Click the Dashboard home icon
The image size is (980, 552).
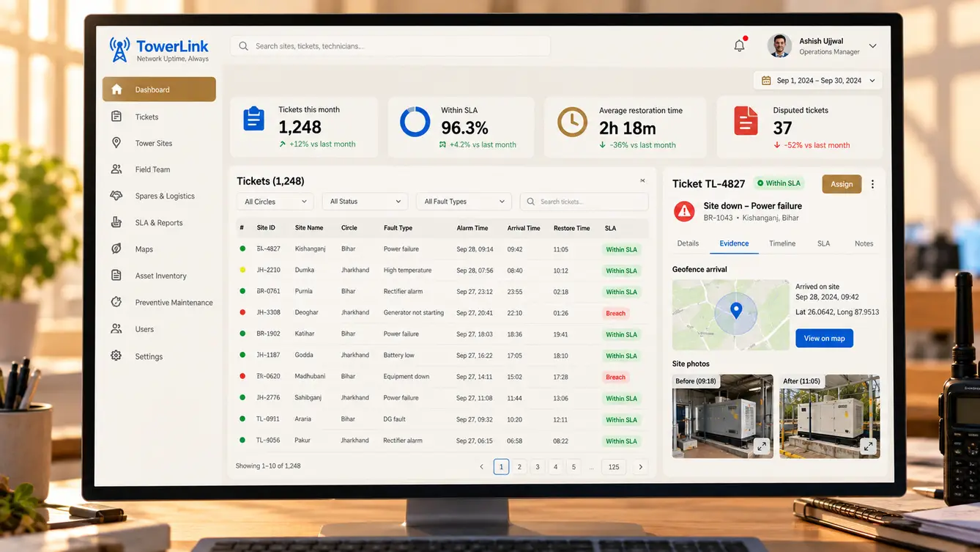(x=116, y=89)
